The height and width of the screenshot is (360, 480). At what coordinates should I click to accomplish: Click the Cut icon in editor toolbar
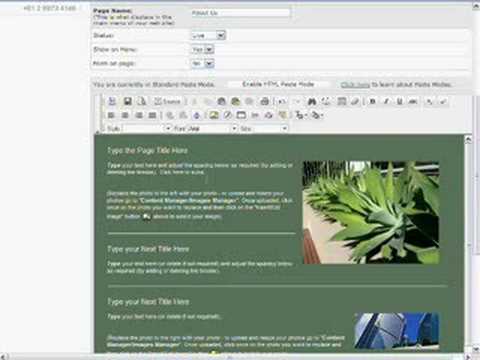click(194, 101)
